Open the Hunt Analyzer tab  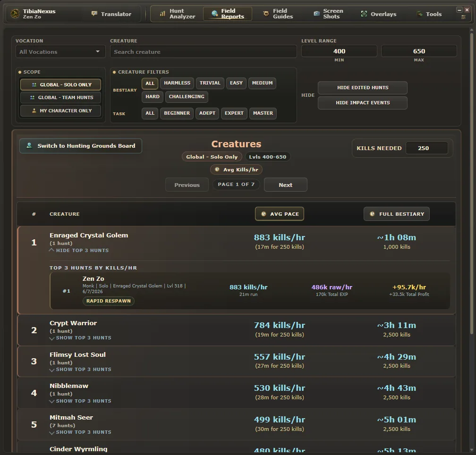[x=178, y=14]
